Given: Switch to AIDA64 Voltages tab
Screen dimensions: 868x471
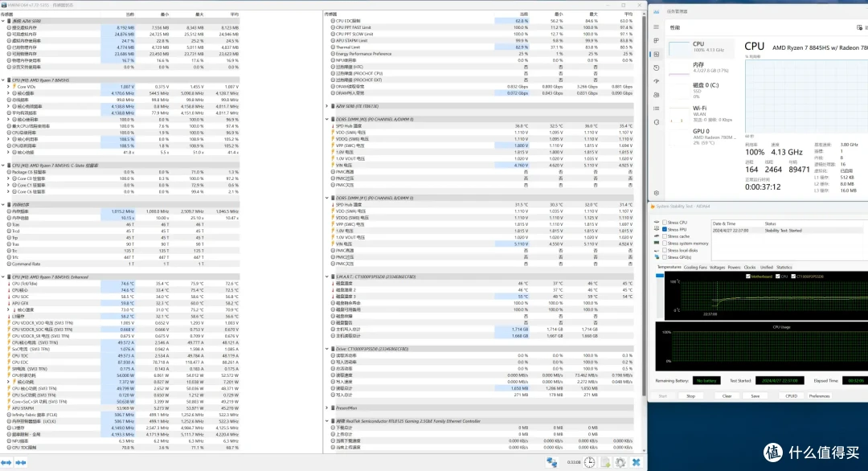Looking at the screenshot, I should [x=717, y=268].
